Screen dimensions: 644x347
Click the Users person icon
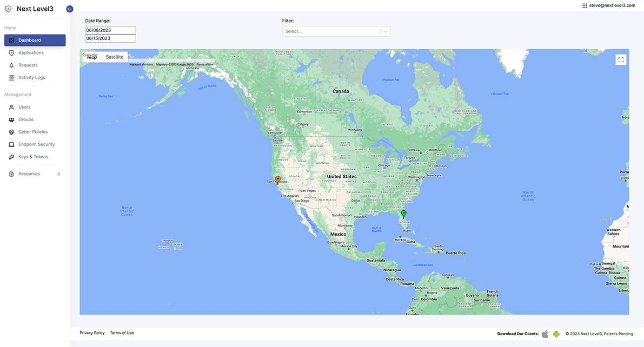[11, 107]
